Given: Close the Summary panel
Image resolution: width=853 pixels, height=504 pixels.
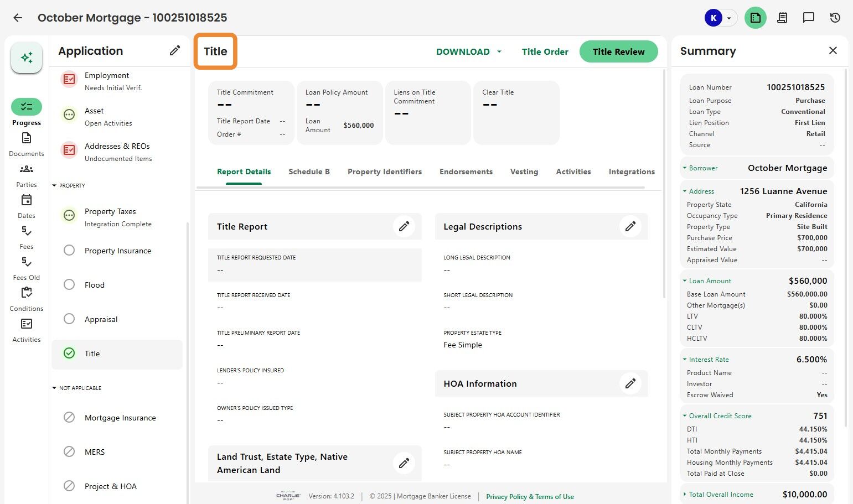Looking at the screenshot, I should point(833,51).
